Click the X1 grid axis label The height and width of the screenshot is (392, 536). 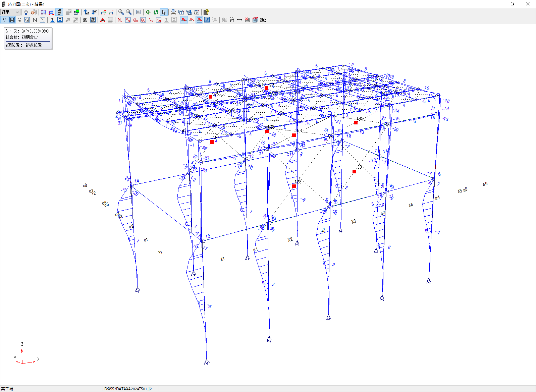[x=222, y=259]
